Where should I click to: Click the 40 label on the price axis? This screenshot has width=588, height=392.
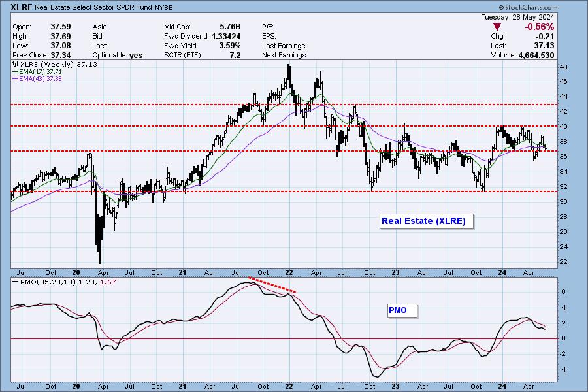click(x=563, y=126)
